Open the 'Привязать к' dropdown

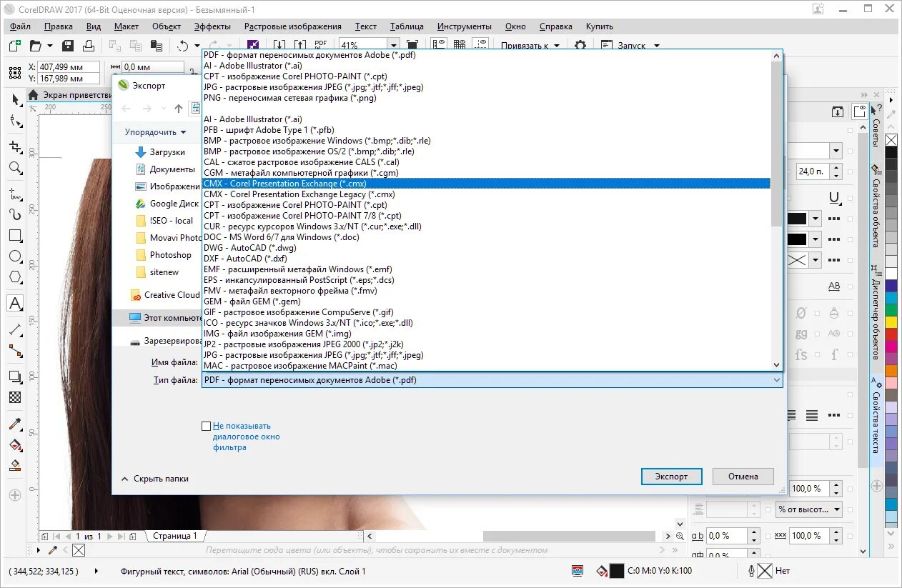530,46
